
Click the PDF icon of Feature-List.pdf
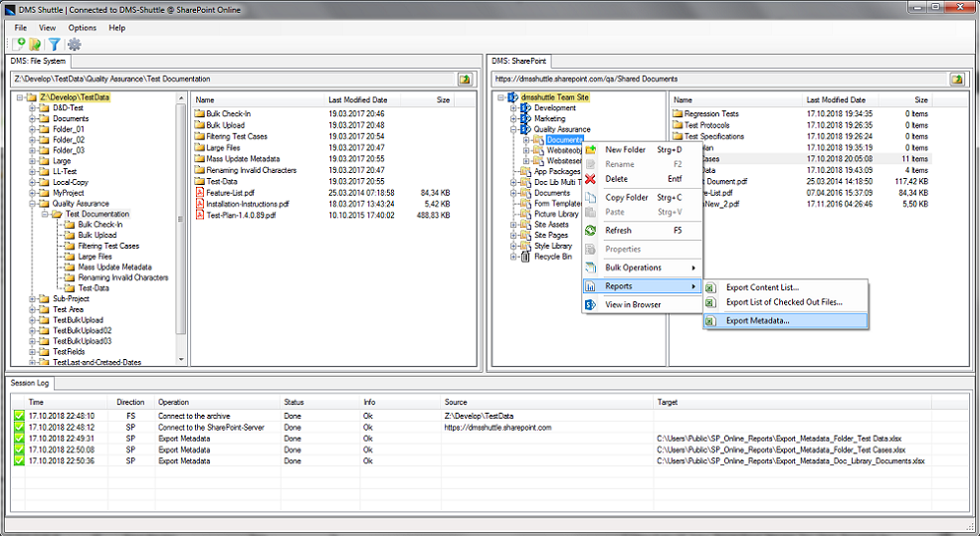click(x=200, y=192)
